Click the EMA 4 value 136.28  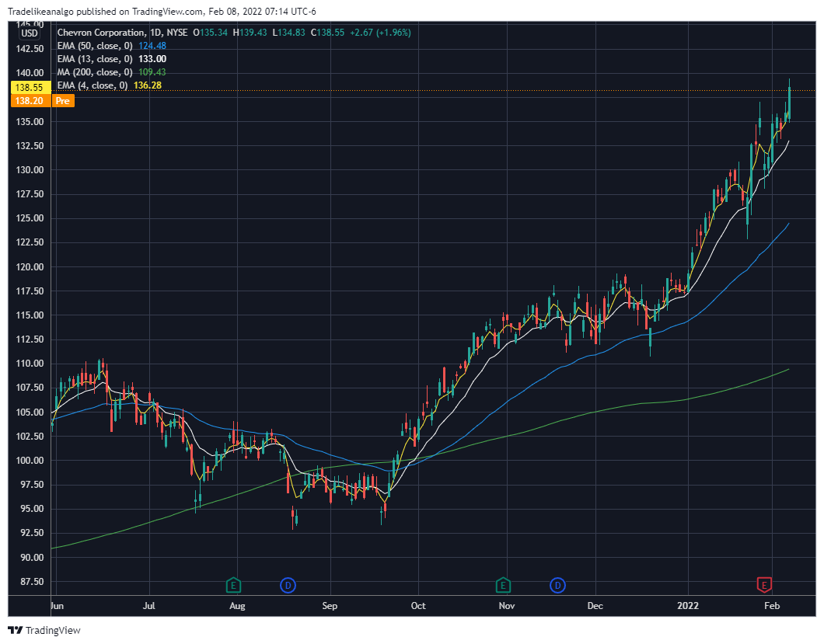click(x=148, y=85)
